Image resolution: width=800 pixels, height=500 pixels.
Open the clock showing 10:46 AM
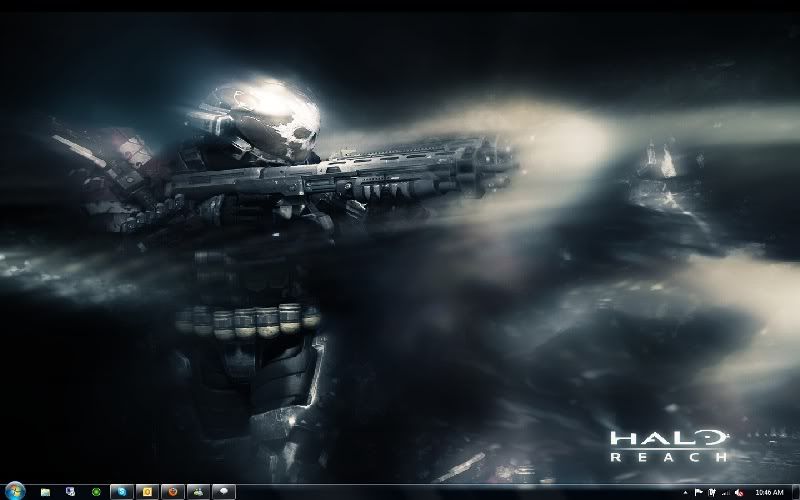769,492
